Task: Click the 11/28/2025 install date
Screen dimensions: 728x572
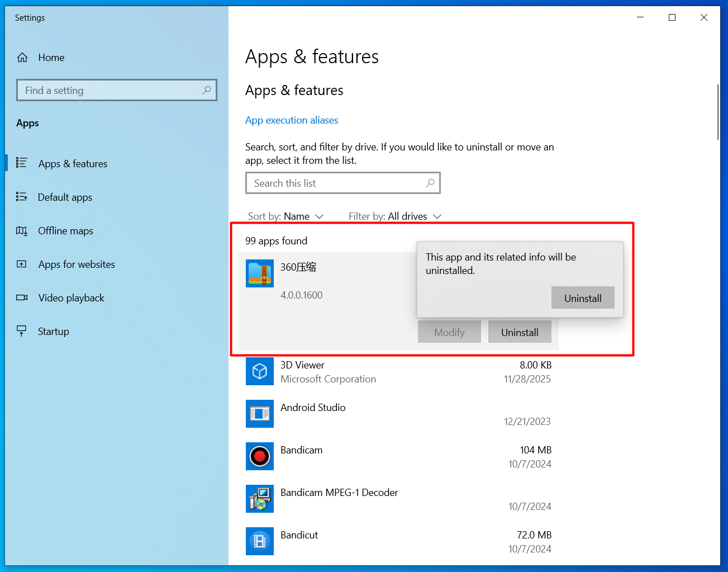Action: 527,379
